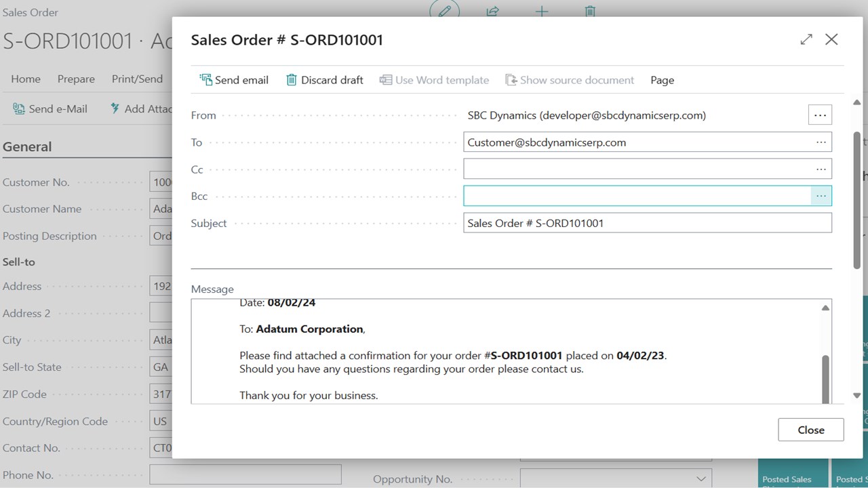Open the Home tab
Image resolution: width=868 pixels, height=488 pixels.
tap(26, 79)
